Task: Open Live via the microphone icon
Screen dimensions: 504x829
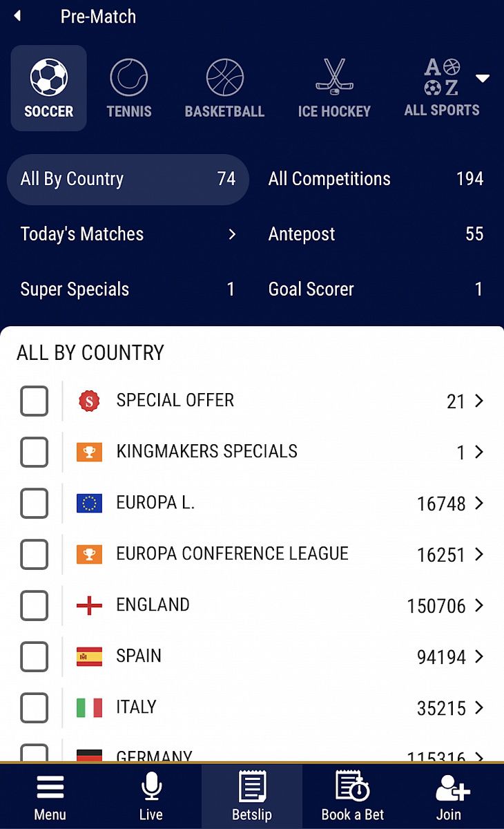Action: coord(151,788)
